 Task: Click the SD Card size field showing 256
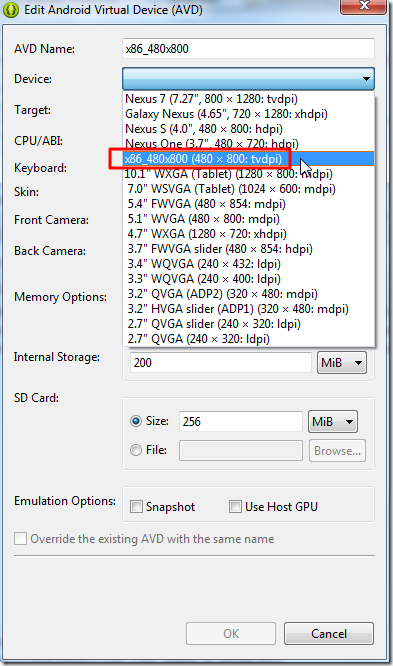(x=240, y=421)
